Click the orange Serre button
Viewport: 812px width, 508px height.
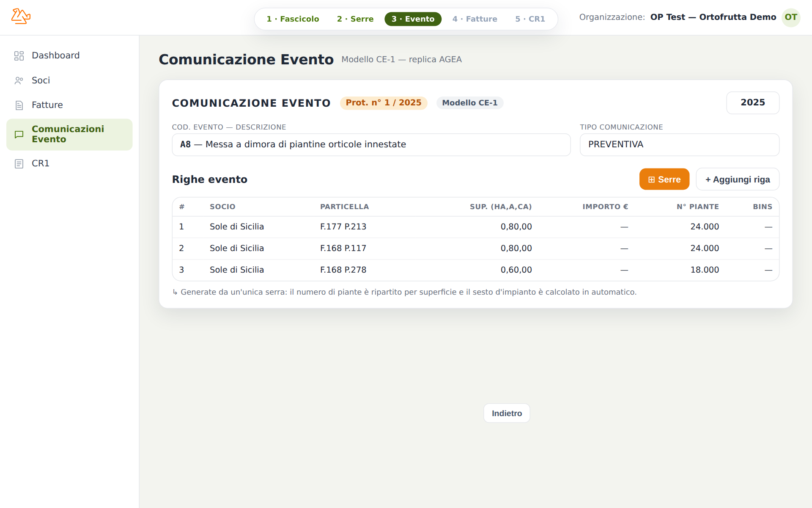pos(664,179)
